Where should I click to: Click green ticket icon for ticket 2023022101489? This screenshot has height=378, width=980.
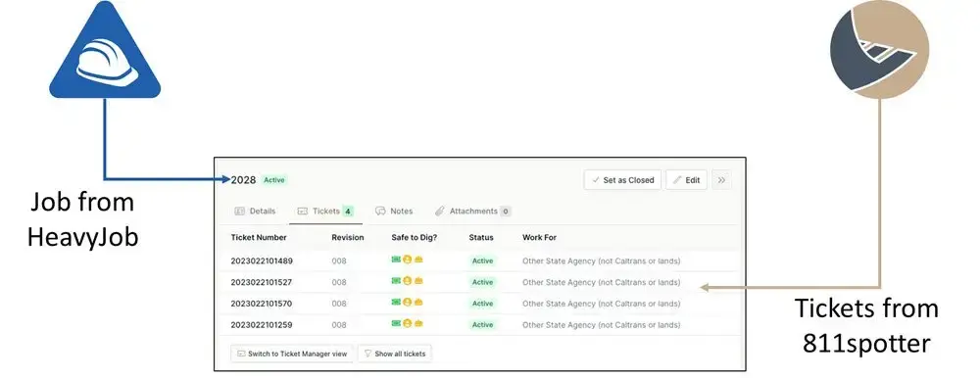point(396,260)
